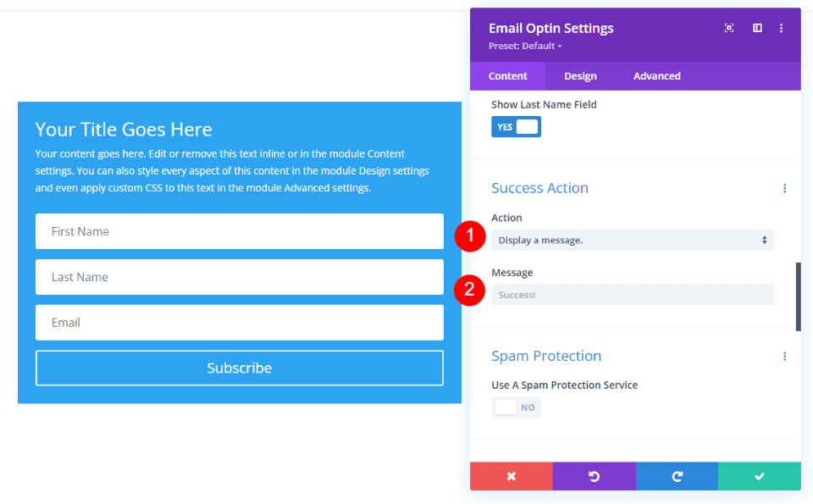The width and height of the screenshot is (813, 504).
Task: Click the Success Action heading link
Action: click(539, 188)
